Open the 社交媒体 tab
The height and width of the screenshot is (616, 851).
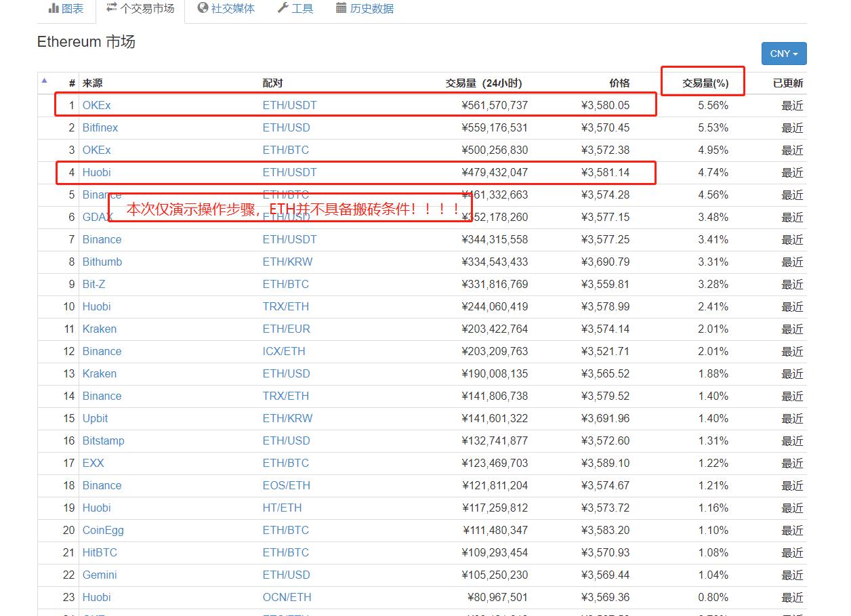click(226, 9)
